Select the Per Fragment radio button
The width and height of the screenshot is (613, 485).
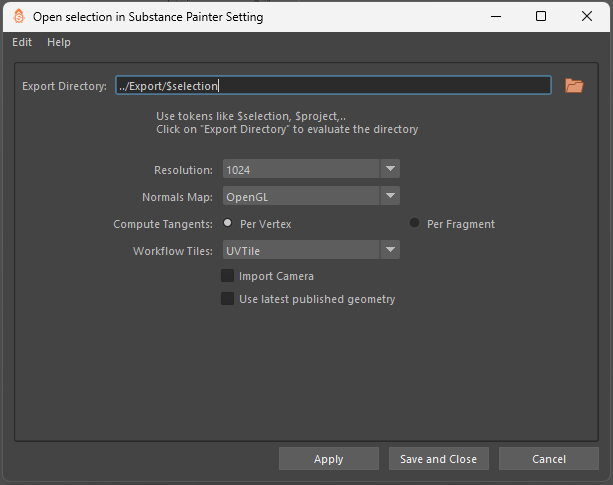pyautogui.click(x=415, y=224)
